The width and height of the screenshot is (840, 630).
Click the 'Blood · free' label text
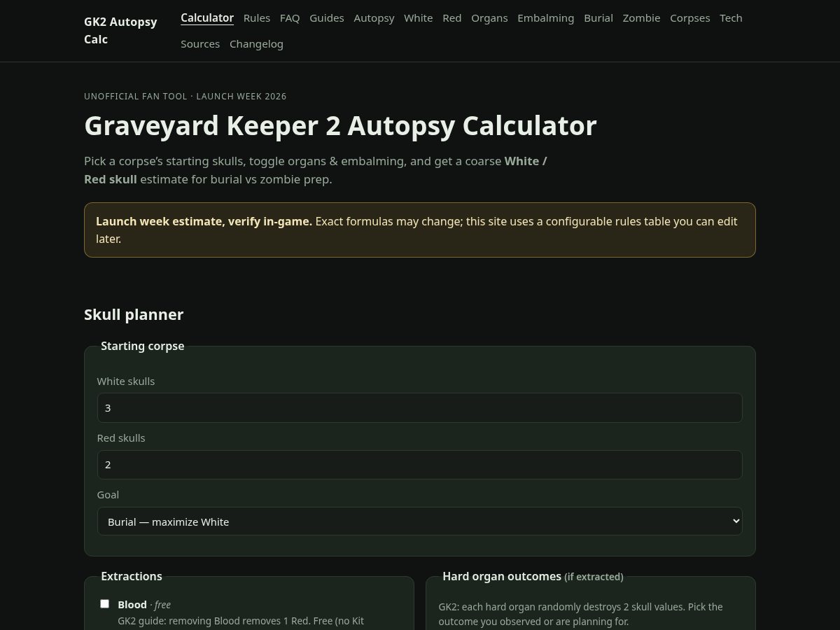tap(144, 605)
